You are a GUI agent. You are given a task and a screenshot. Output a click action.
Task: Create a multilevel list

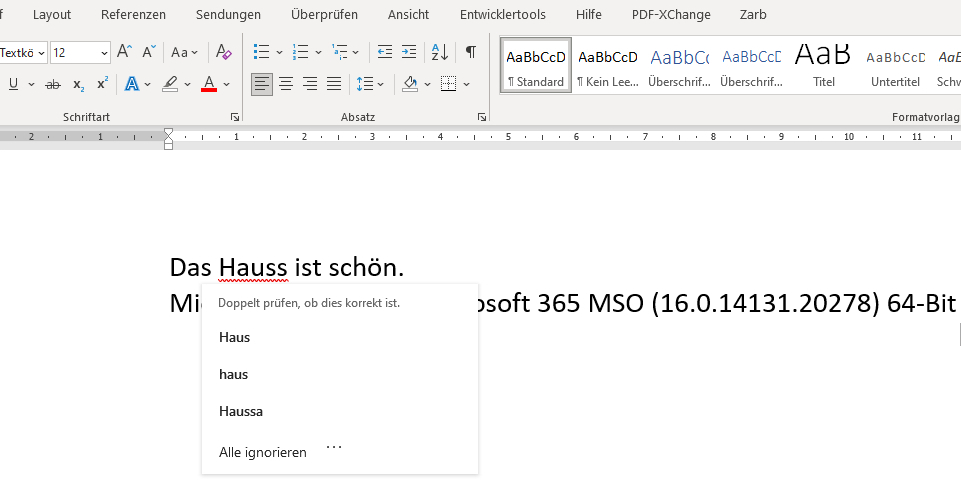click(x=339, y=51)
